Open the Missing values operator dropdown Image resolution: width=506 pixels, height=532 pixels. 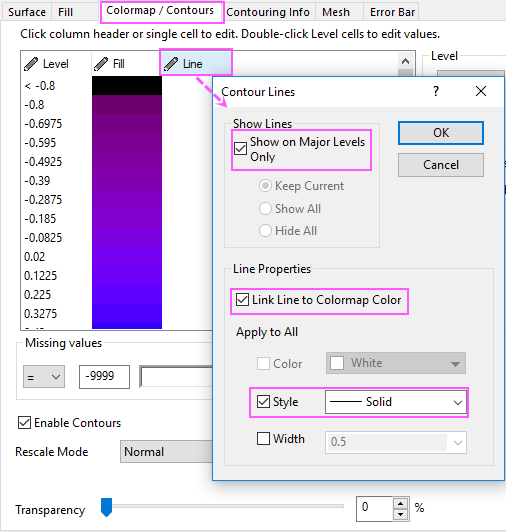point(44,377)
